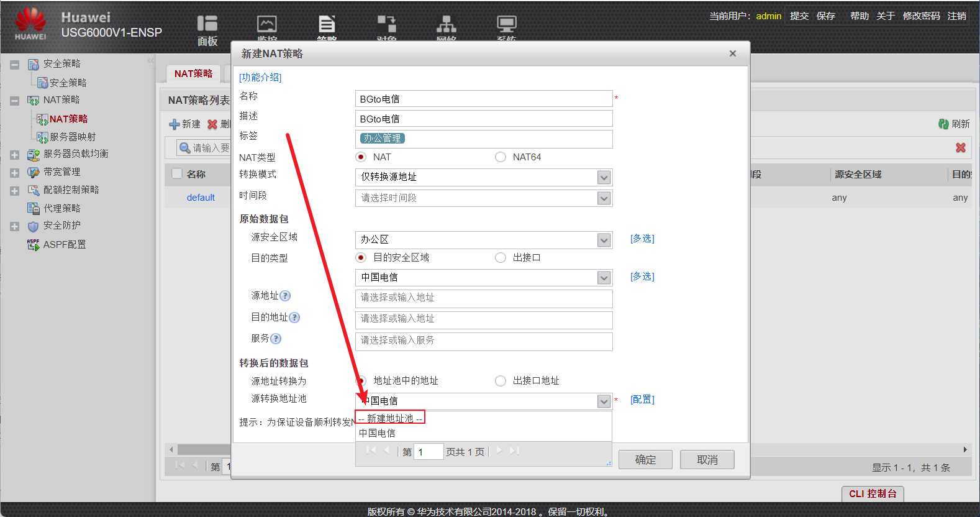Open the system monitor icon in top navigation
Image resolution: width=980 pixels, height=517 pixels.
click(x=506, y=24)
